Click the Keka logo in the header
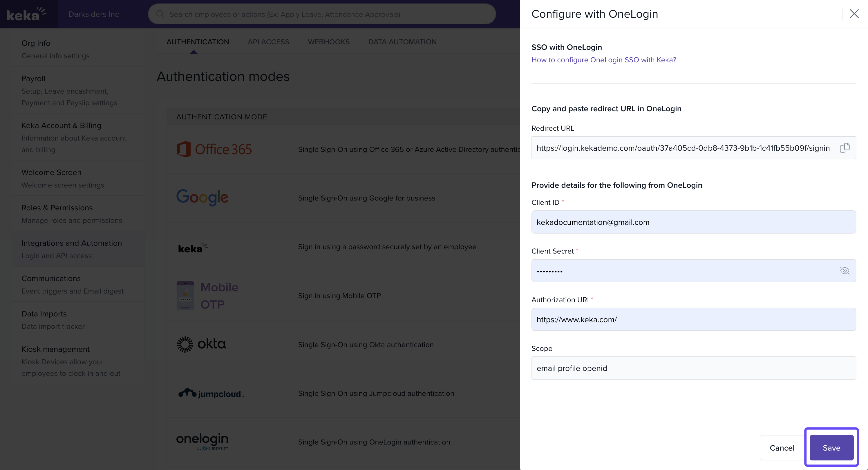 26,14
